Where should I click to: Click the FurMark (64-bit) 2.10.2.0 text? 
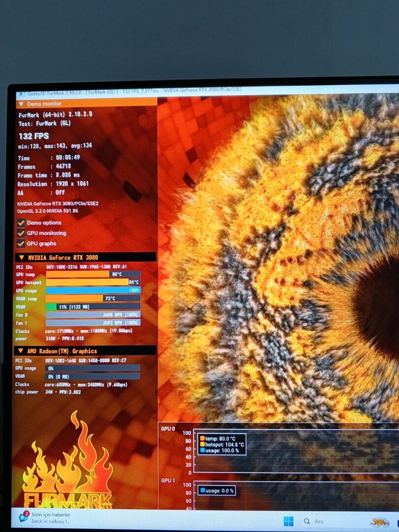(55, 115)
